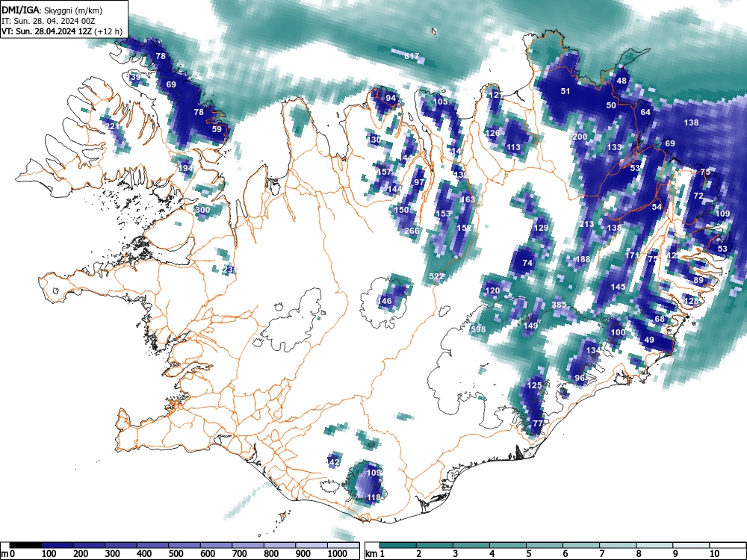Click the visibility value 266 on the map

tap(412, 231)
